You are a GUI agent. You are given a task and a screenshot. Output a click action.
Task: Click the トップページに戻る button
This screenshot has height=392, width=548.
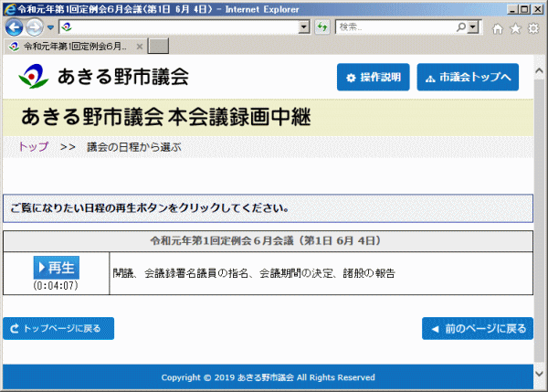(x=58, y=328)
